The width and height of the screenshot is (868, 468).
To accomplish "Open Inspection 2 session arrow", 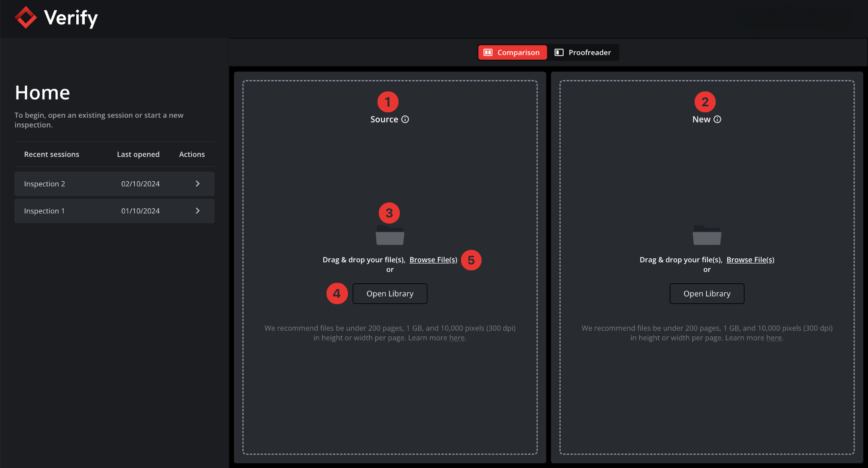I will pyautogui.click(x=198, y=183).
